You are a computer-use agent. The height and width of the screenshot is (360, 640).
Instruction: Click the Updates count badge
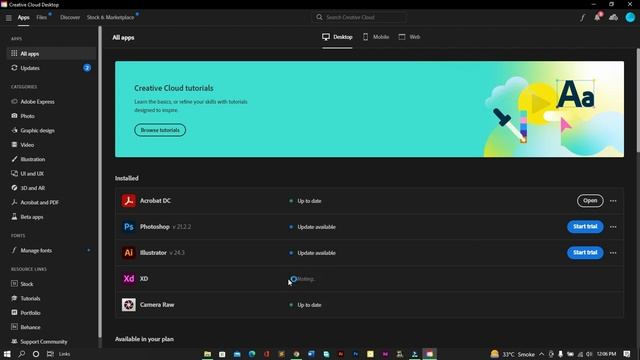(87, 68)
